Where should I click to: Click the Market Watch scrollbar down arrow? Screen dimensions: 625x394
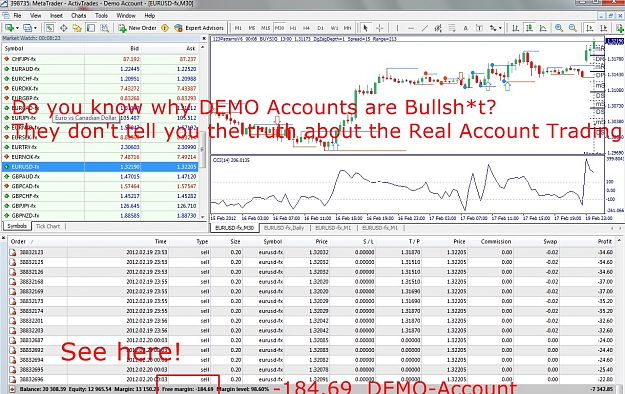click(x=202, y=217)
